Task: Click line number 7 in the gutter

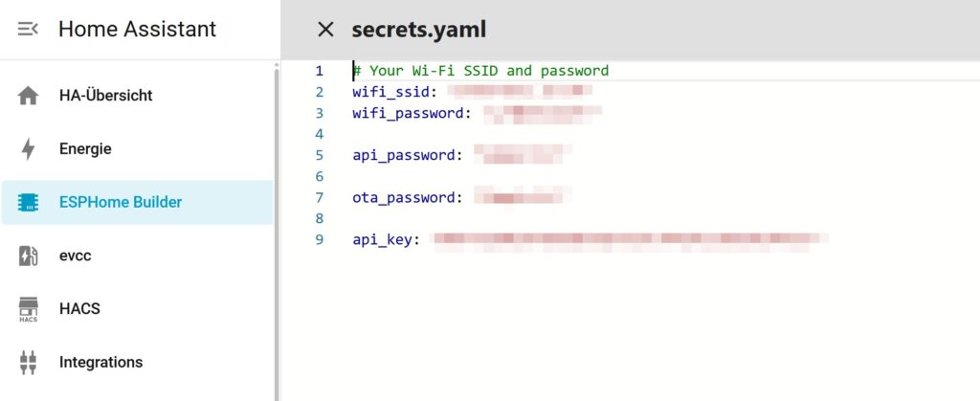Action: (320, 197)
